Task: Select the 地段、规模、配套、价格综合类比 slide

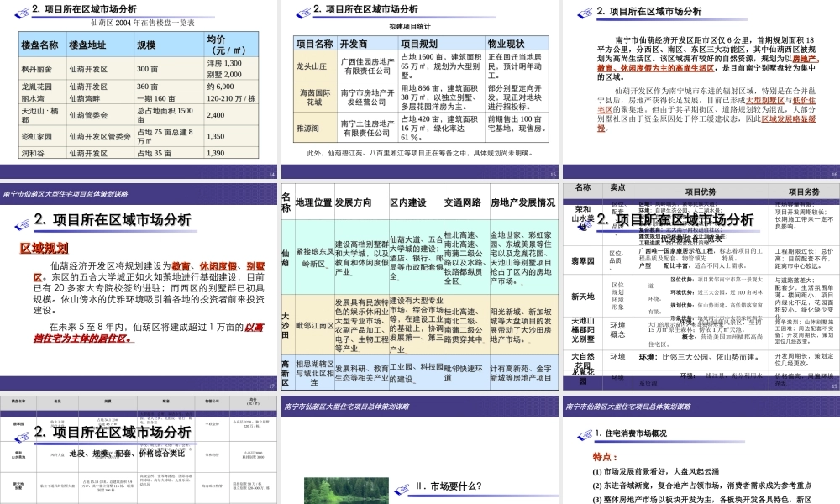Action: pos(139,450)
